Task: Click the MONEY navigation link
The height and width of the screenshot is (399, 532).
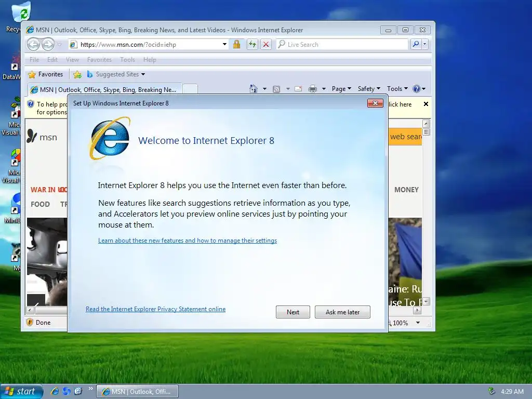Action: (x=406, y=190)
